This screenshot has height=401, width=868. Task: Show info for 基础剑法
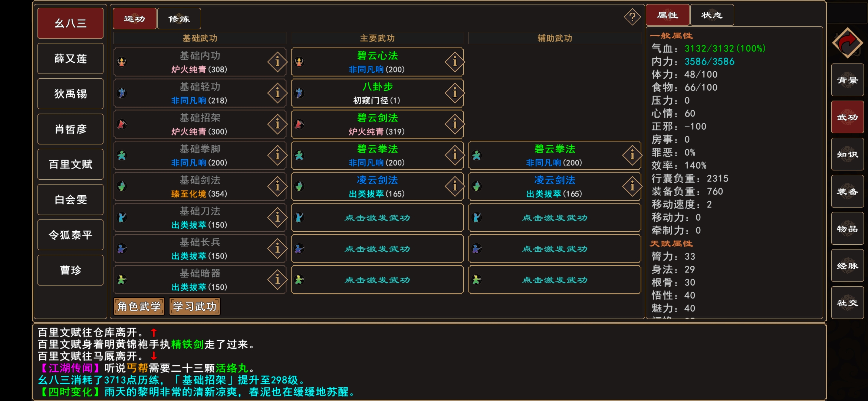click(x=277, y=186)
